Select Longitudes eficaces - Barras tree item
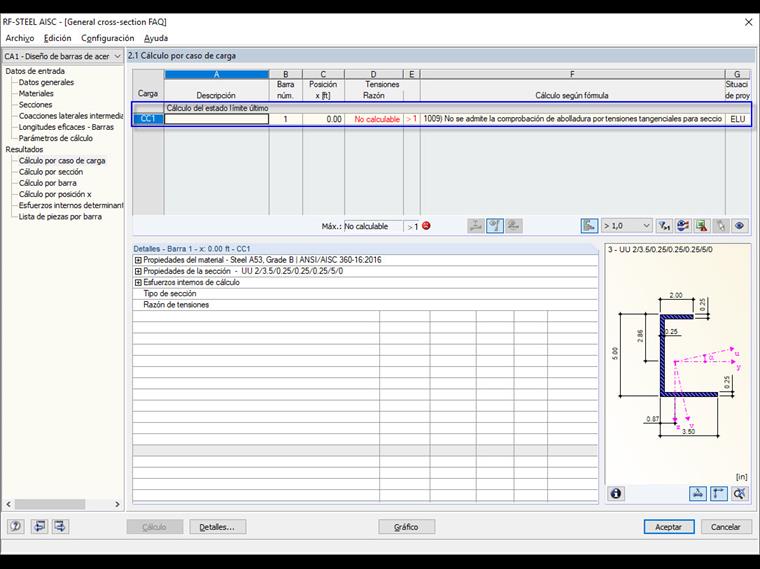 [x=66, y=127]
